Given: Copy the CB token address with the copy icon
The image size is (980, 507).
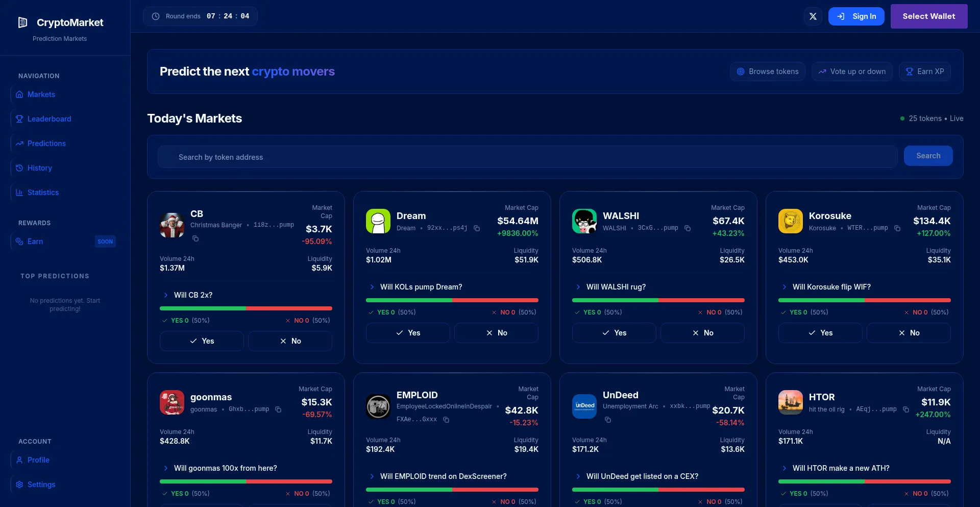Looking at the screenshot, I should click(195, 238).
